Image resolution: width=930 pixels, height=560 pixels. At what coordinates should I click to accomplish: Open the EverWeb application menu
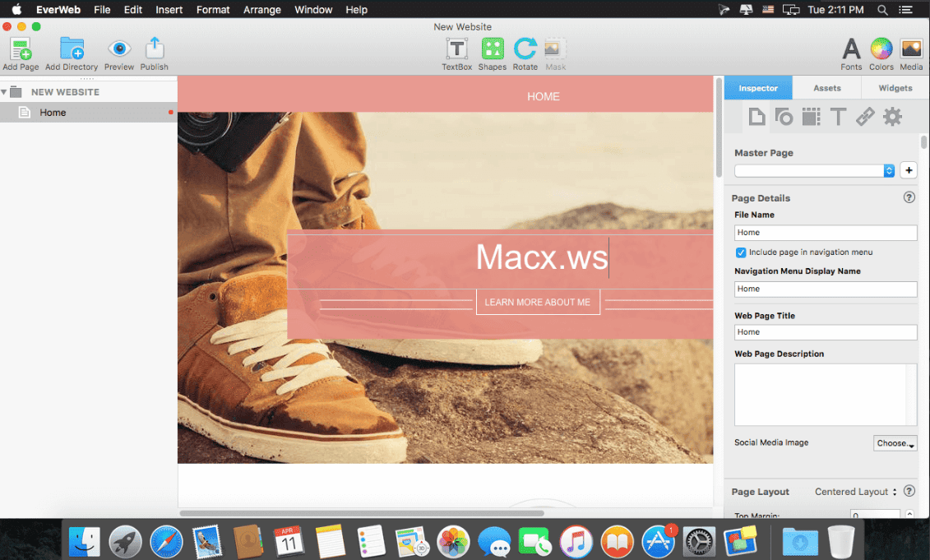(x=58, y=10)
